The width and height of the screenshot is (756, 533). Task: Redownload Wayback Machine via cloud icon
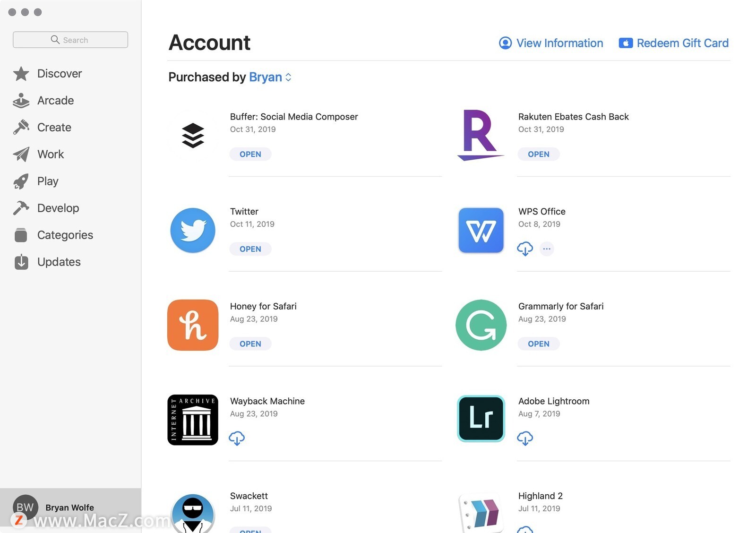coord(237,438)
